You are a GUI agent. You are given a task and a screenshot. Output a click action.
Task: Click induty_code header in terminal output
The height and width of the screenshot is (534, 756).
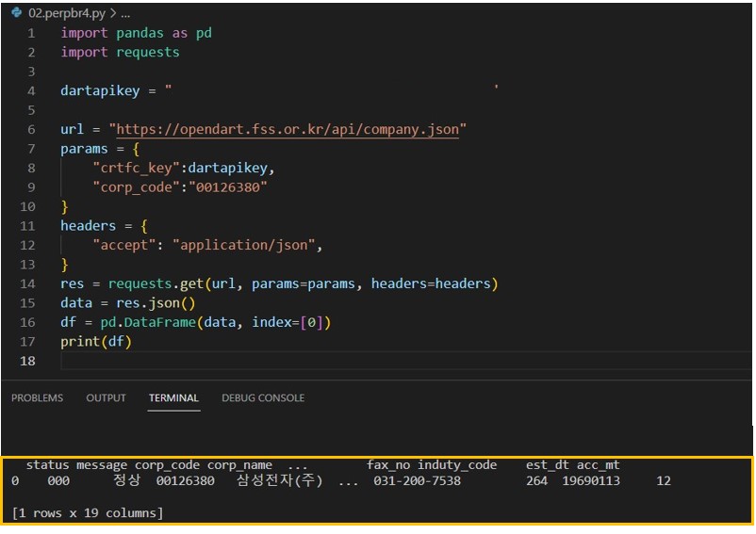pos(457,465)
